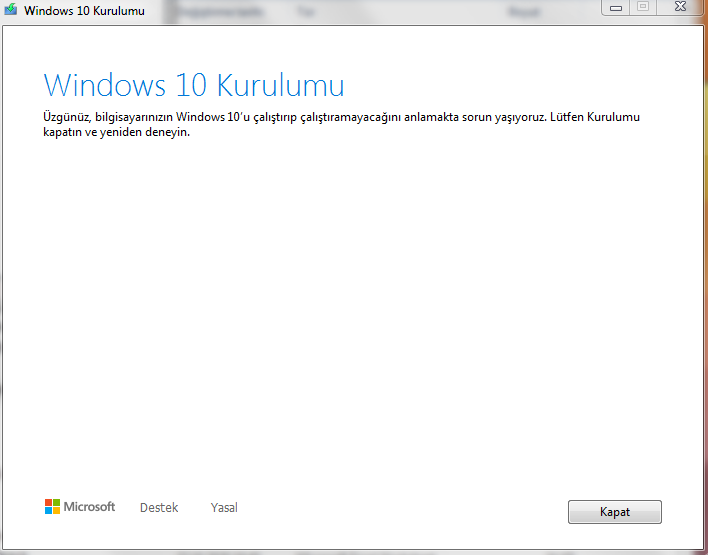This screenshot has height=555, width=708.
Task: Open the Yasal link
Action: tap(224, 508)
